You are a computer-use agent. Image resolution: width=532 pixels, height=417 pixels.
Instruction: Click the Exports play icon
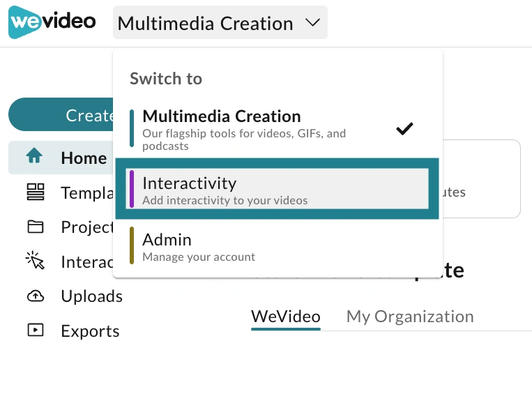36,330
